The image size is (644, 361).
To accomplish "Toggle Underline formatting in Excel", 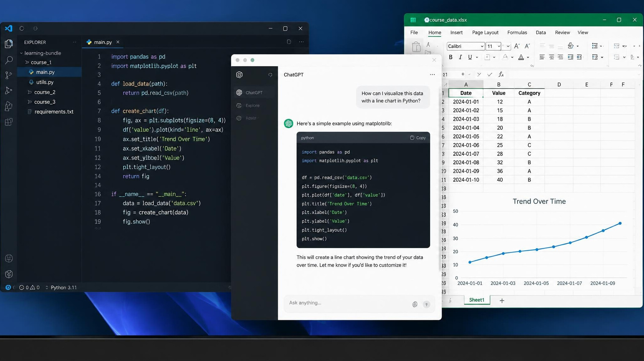I will (x=470, y=57).
